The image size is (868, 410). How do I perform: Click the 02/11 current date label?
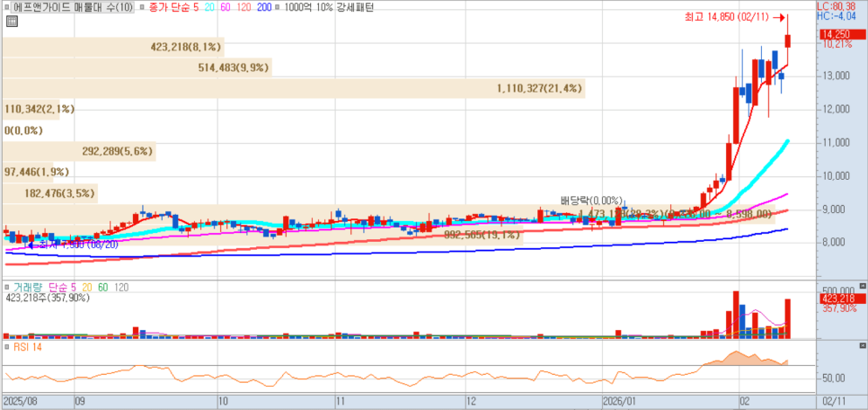(x=834, y=401)
